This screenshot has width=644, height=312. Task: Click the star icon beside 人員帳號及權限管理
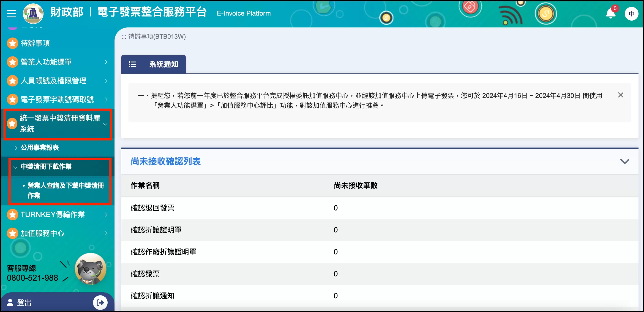(12, 81)
